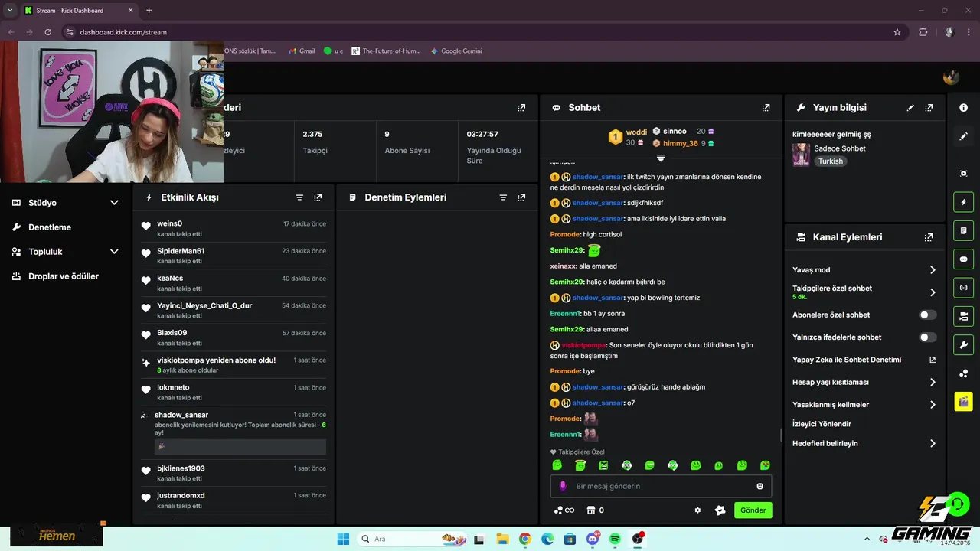Click the pencil edit icon in right sidebar
This screenshot has height=551, width=980.
click(963, 135)
